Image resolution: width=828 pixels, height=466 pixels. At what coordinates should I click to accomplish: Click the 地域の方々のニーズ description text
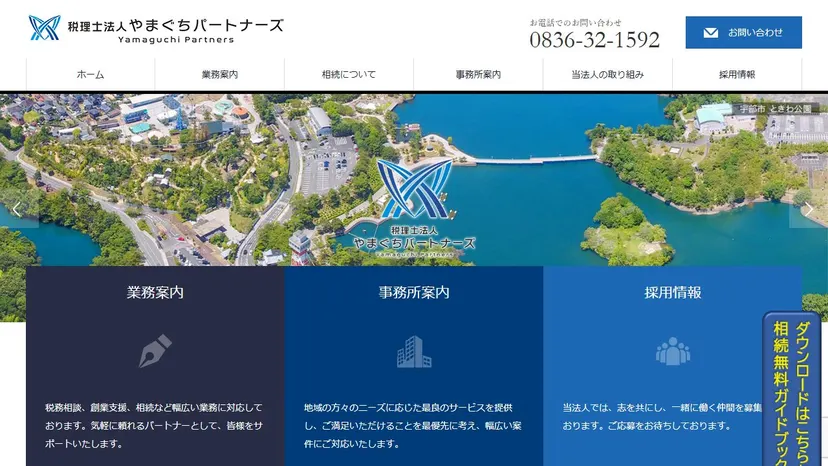pos(412,426)
